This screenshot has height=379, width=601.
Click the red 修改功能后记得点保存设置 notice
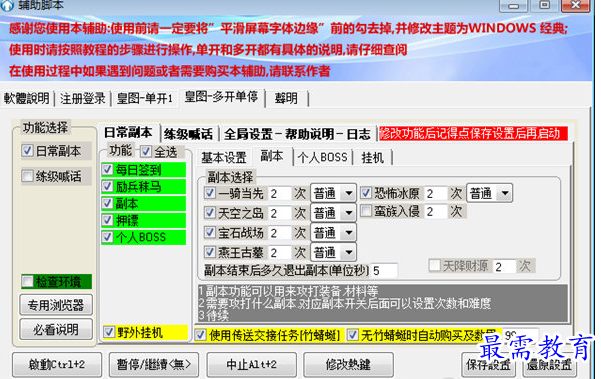tap(473, 133)
